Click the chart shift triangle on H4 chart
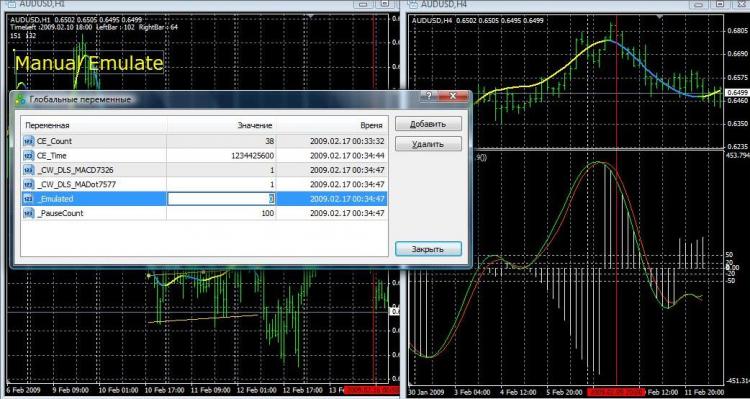 pos(660,17)
